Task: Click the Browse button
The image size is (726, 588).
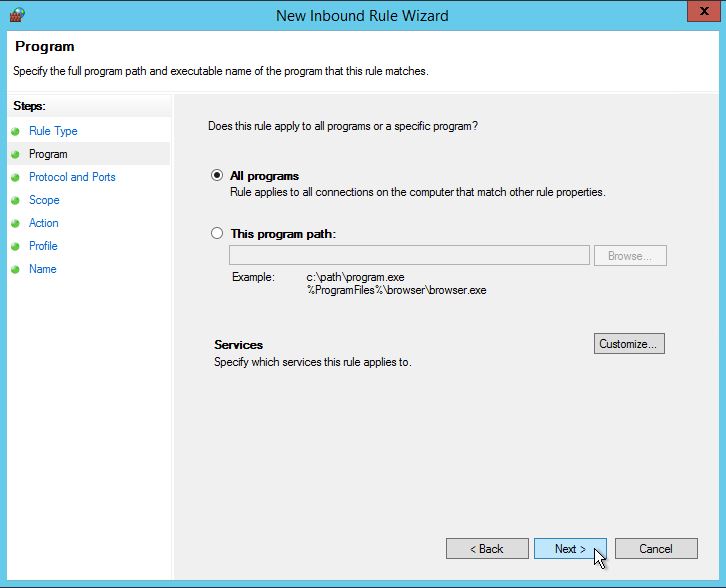Action: pyautogui.click(x=630, y=256)
